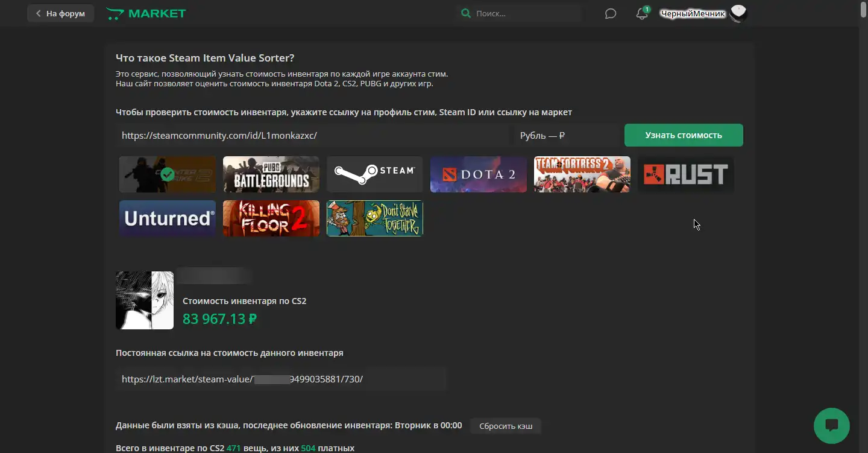Open the messages chat bubble icon
Viewport: 868px width, 453px height.
[x=611, y=13]
